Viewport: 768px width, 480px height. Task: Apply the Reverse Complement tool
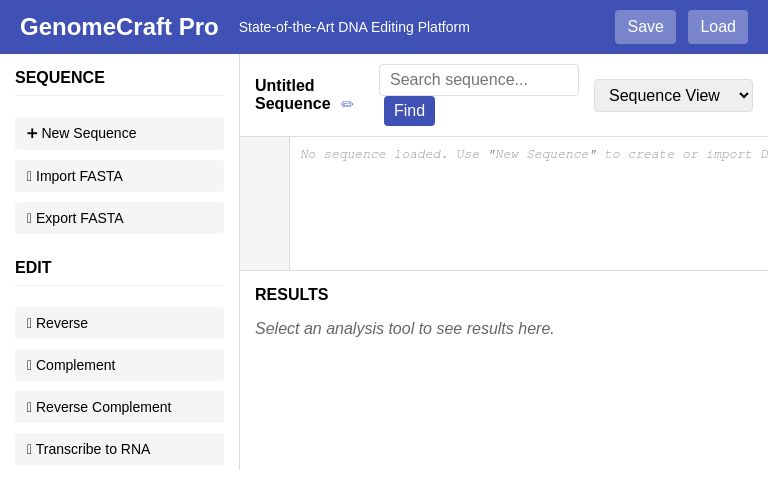[x=119, y=407]
